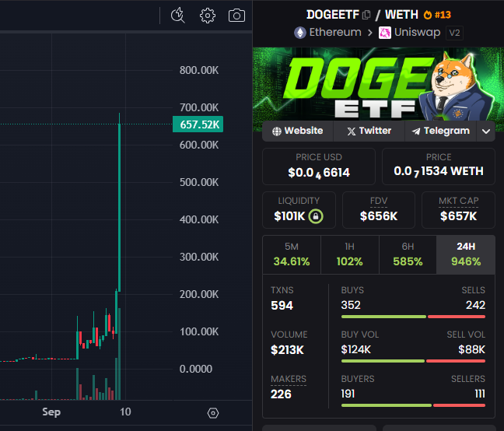Click the VOLUME value $213K

pyautogui.click(x=287, y=349)
